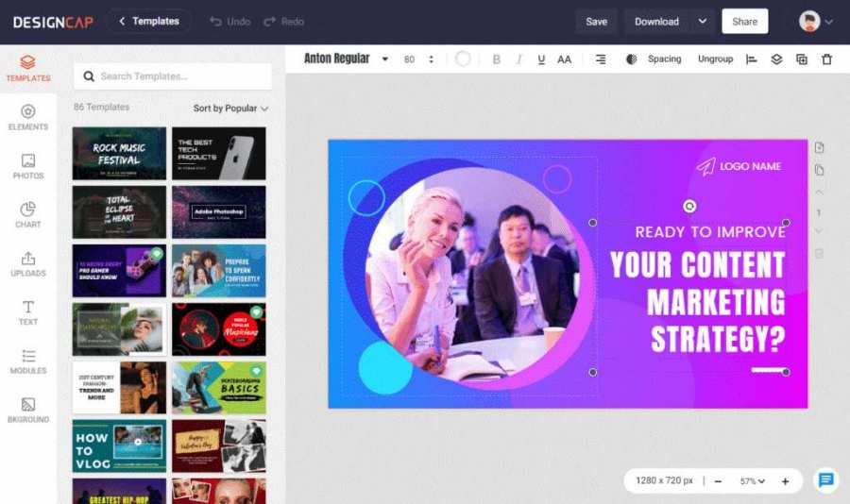The width and height of the screenshot is (850, 504).
Task: Click the search magnifier icon
Action: [x=89, y=76]
